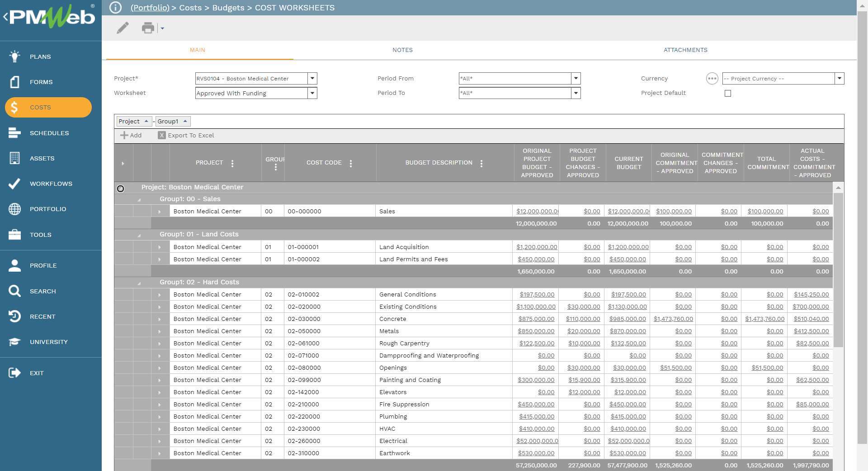Image resolution: width=868 pixels, height=471 pixels.
Task: Open the Worksheet dropdown
Action: [312, 93]
